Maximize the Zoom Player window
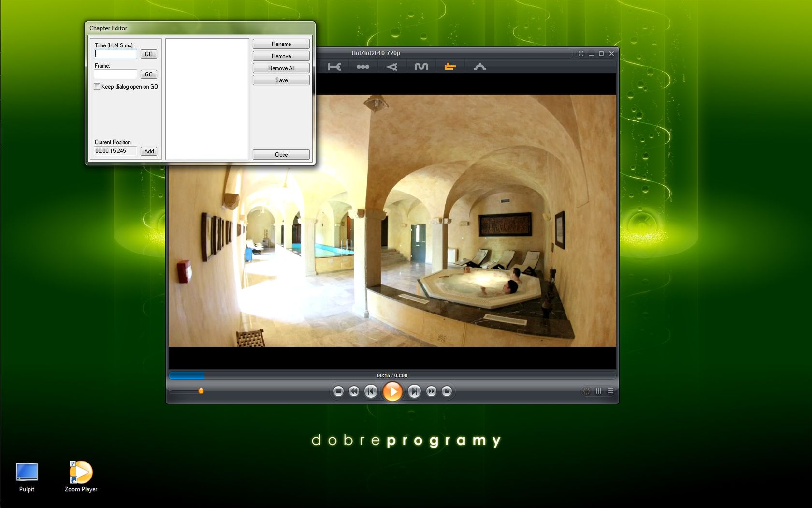This screenshot has height=508, width=812. point(601,54)
